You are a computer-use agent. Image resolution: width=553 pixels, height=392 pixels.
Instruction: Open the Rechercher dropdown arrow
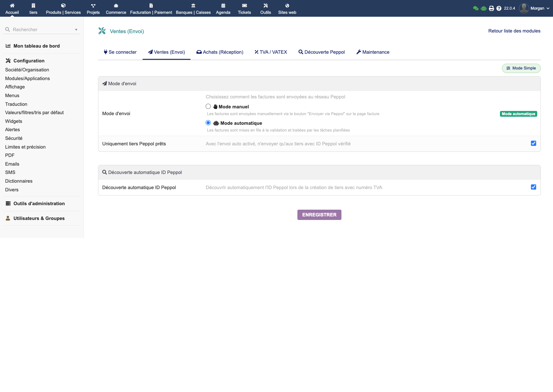coord(76,30)
